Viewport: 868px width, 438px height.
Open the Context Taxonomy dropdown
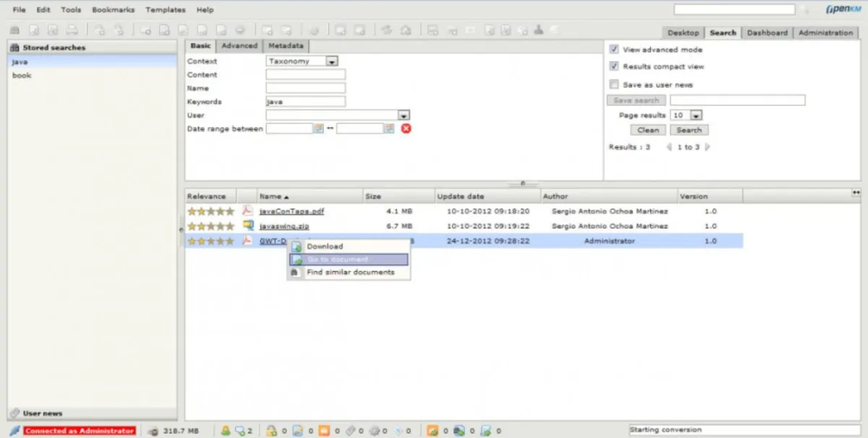click(302, 61)
